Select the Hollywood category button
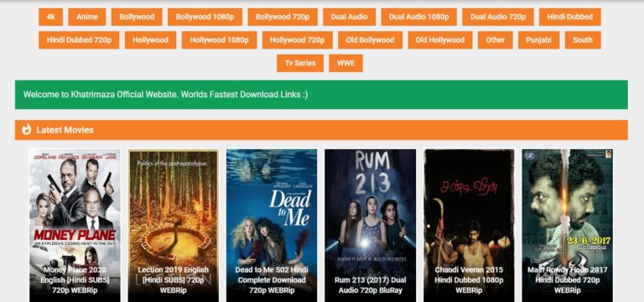Image resolution: width=644 pixels, height=302 pixels. [x=150, y=40]
